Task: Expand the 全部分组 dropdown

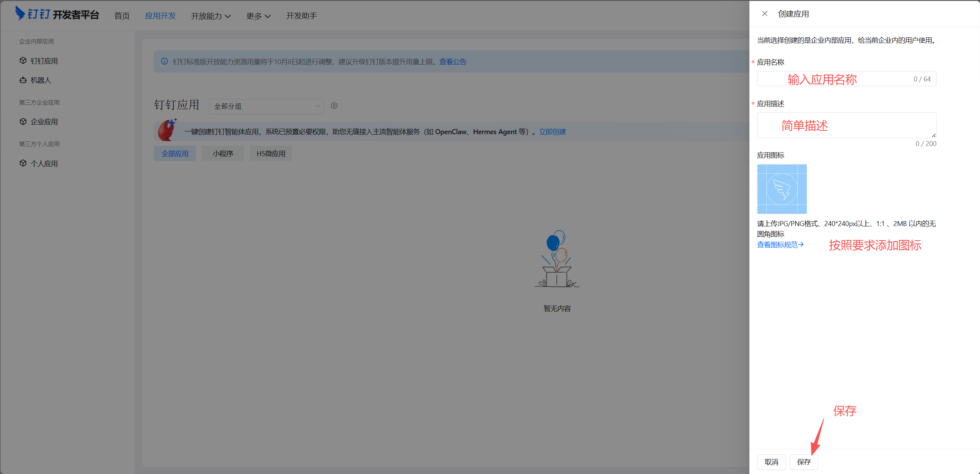Action: 266,106
